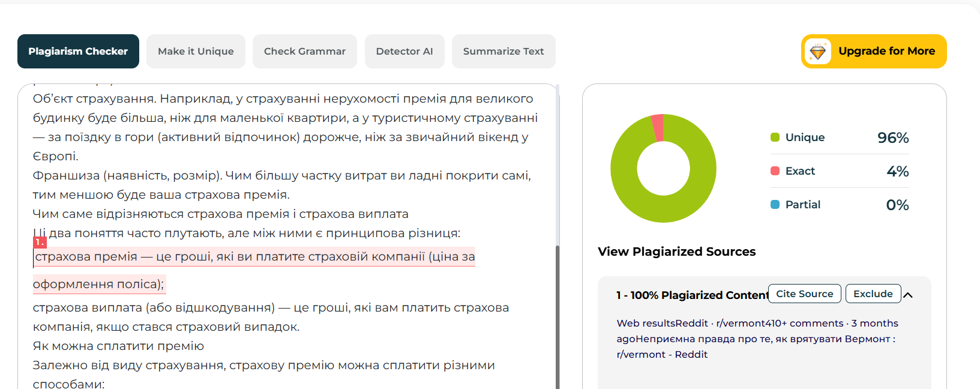Click the red Exact slice of the donut chart

pyautogui.click(x=658, y=127)
